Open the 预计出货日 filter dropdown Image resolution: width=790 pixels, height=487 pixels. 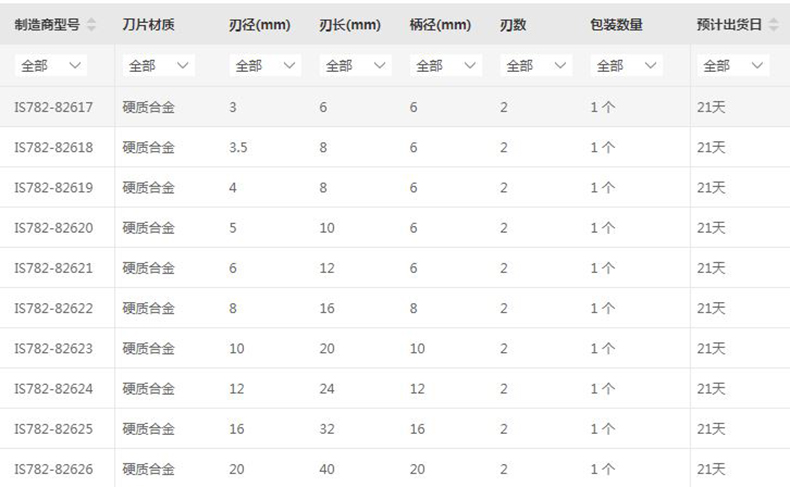[x=733, y=65]
